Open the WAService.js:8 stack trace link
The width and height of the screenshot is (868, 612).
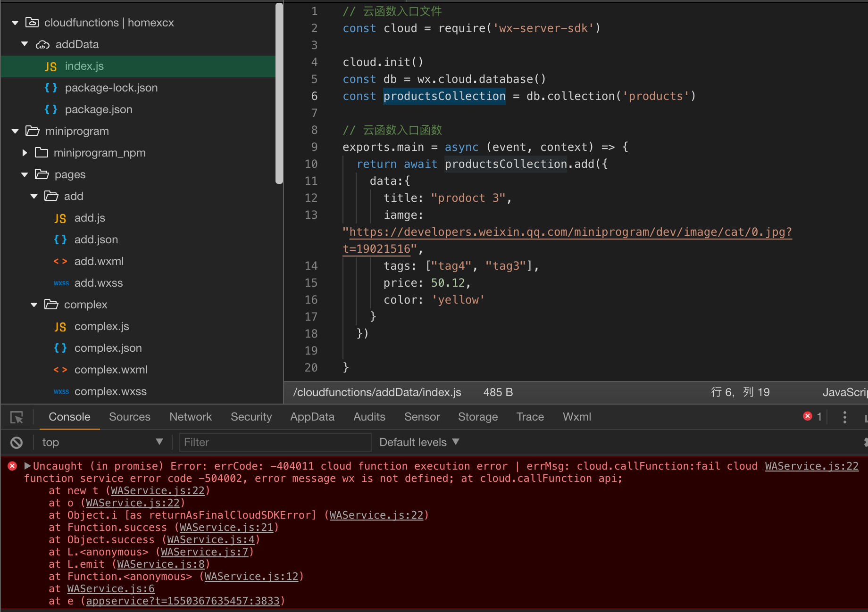point(161,564)
